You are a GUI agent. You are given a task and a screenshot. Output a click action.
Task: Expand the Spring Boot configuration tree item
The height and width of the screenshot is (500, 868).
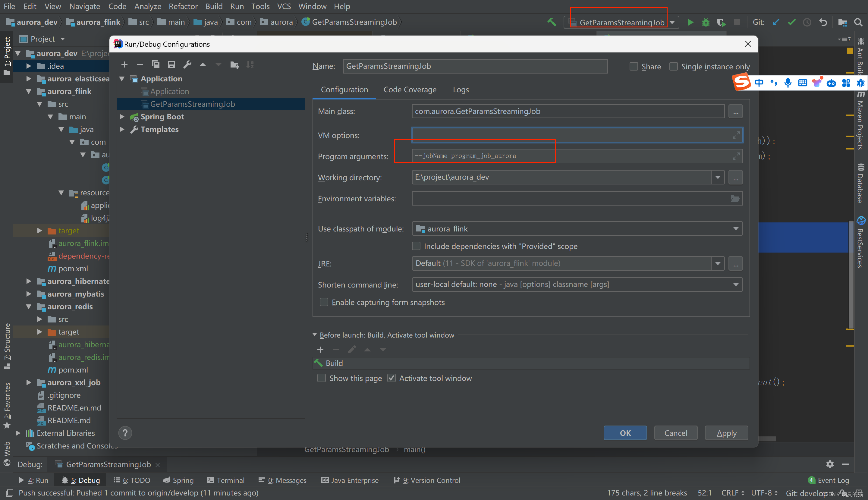[123, 116]
